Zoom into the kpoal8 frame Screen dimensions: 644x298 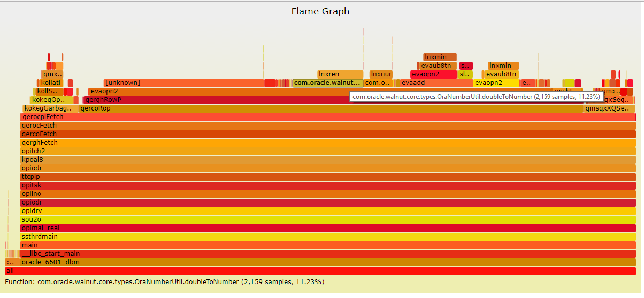pos(327,160)
